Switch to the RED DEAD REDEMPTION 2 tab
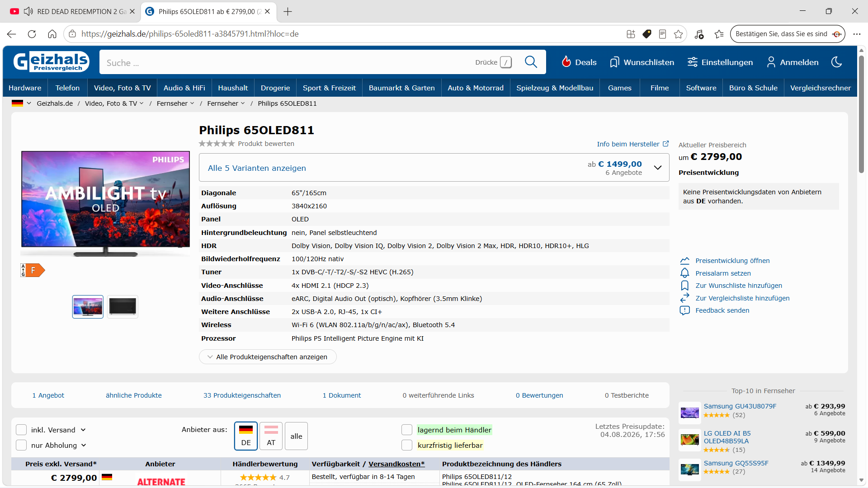868x488 pixels. tap(72, 11)
